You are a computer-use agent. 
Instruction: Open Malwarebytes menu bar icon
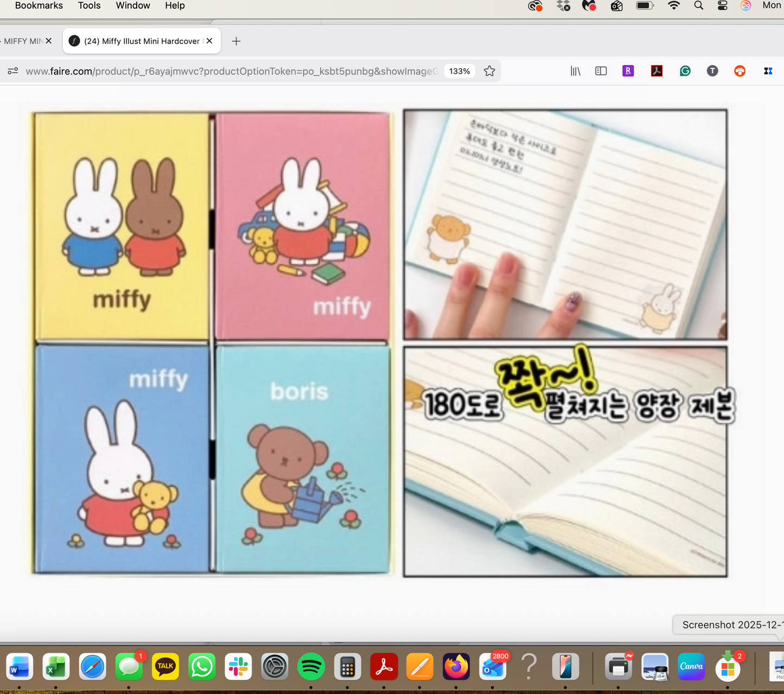coord(589,6)
